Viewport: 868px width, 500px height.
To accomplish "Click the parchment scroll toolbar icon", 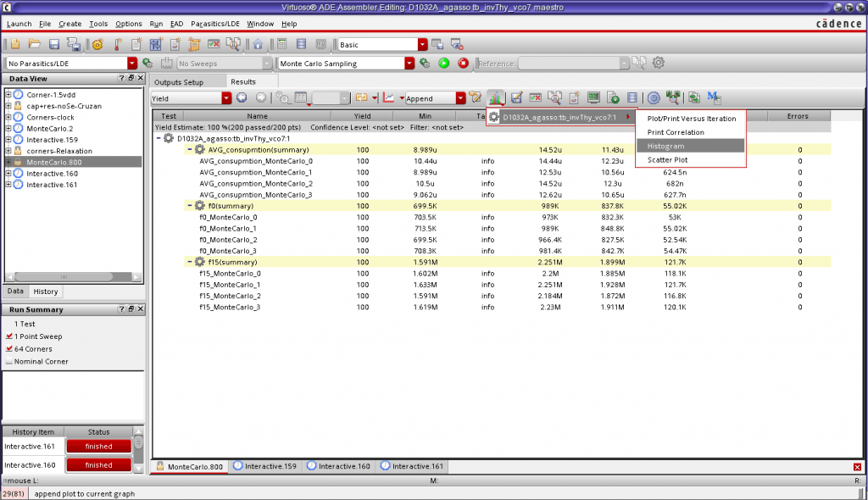I will tap(194, 44).
